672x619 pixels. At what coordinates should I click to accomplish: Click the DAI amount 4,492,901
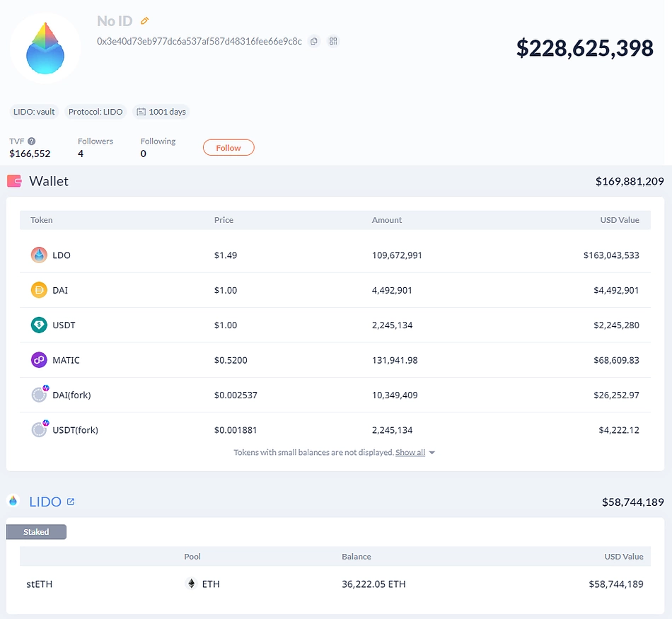click(392, 290)
